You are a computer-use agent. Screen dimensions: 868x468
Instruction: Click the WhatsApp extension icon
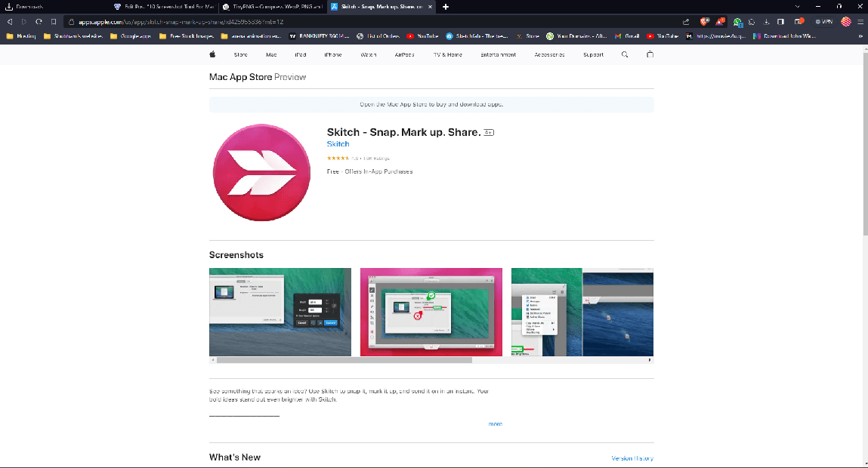(x=737, y=22)
